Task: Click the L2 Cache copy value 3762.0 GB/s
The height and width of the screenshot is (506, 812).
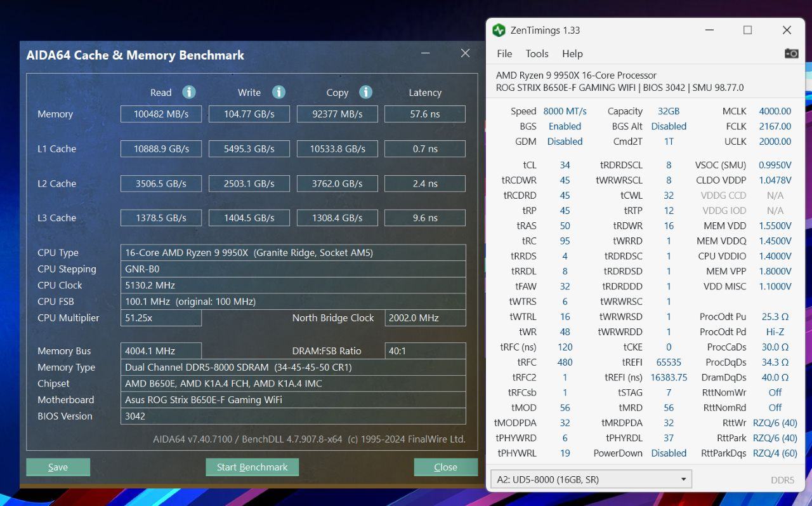Action: click(337, 183)
